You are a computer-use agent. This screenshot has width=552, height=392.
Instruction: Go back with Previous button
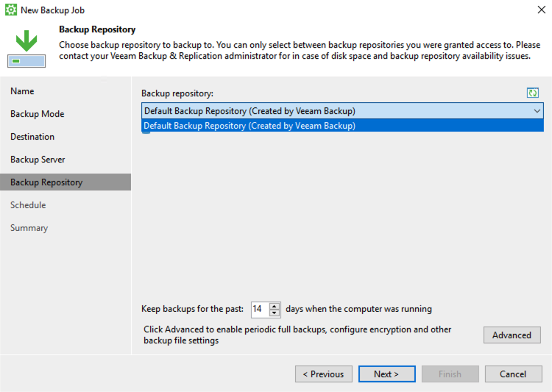tap(324, 374)
